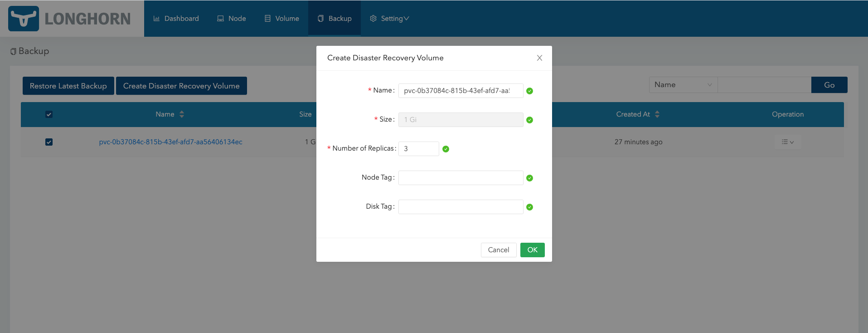Click the '27 minutes ago' cell

(x=638, y=142)
